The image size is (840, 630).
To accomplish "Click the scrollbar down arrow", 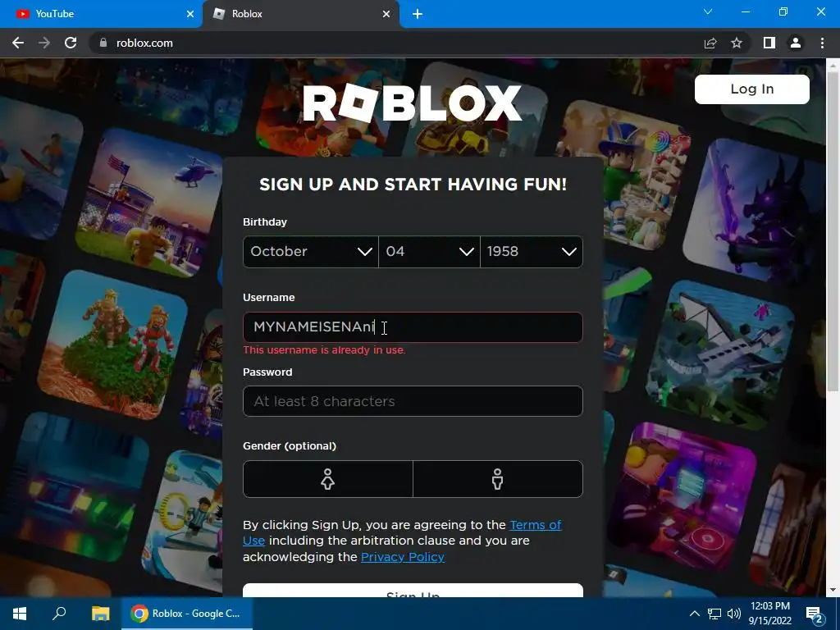I will (833, 591).
